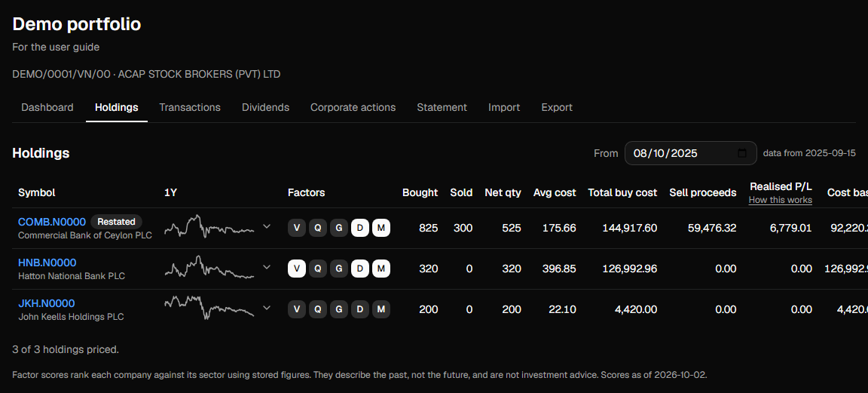Click the data from 2025-09-15 label

pos(809,153)
